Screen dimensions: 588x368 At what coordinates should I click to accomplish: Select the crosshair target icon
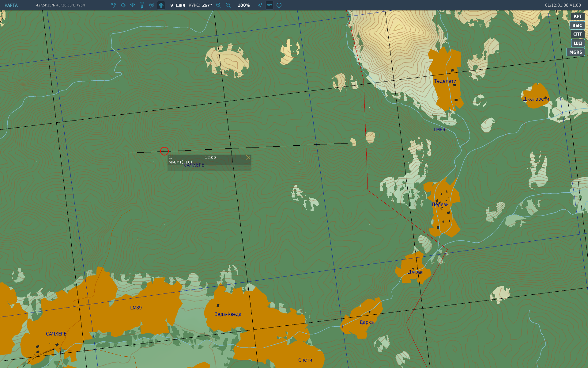click(x=123, y=5)
